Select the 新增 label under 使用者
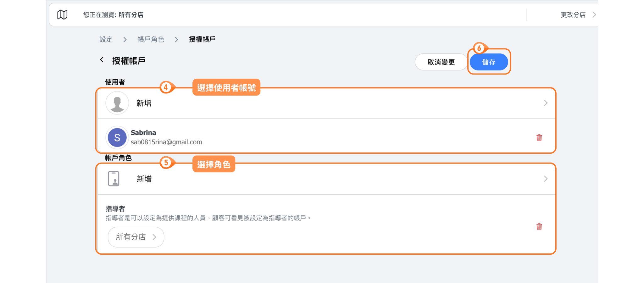644x283 pixels. (x=144, y=103)
